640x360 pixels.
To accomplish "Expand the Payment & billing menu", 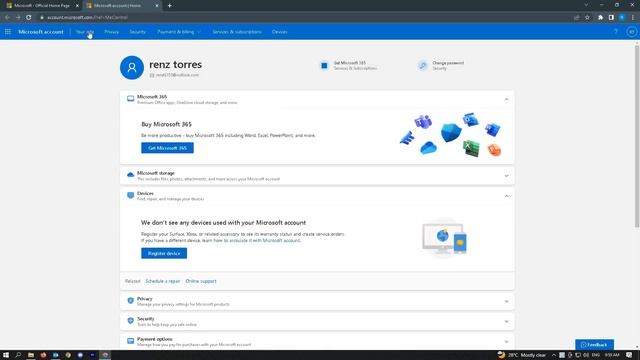I will click(x=179, y=32).
